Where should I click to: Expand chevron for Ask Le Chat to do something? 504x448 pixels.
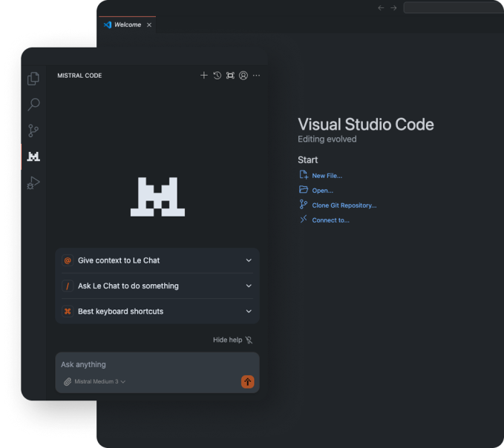tap(249, 286)
